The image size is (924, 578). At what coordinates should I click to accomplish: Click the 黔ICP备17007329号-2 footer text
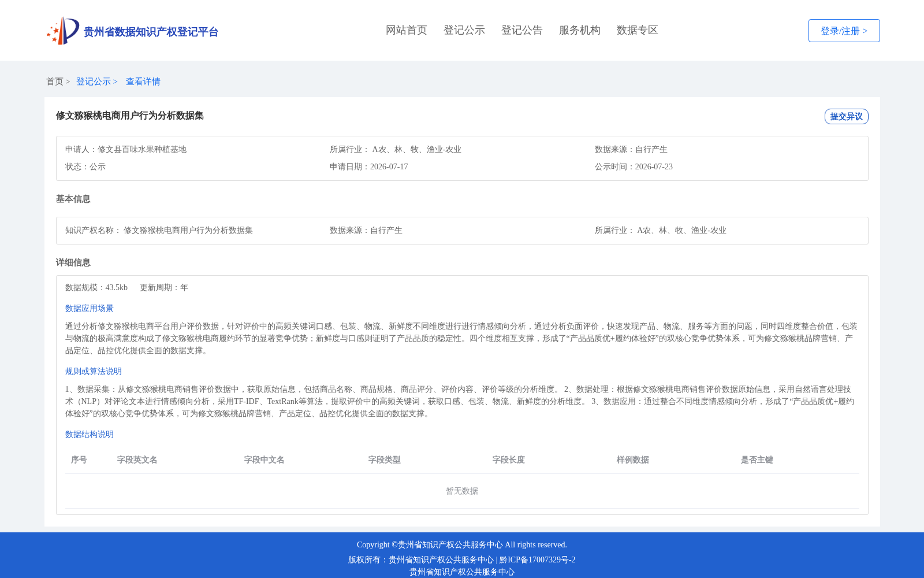[538, 560]
